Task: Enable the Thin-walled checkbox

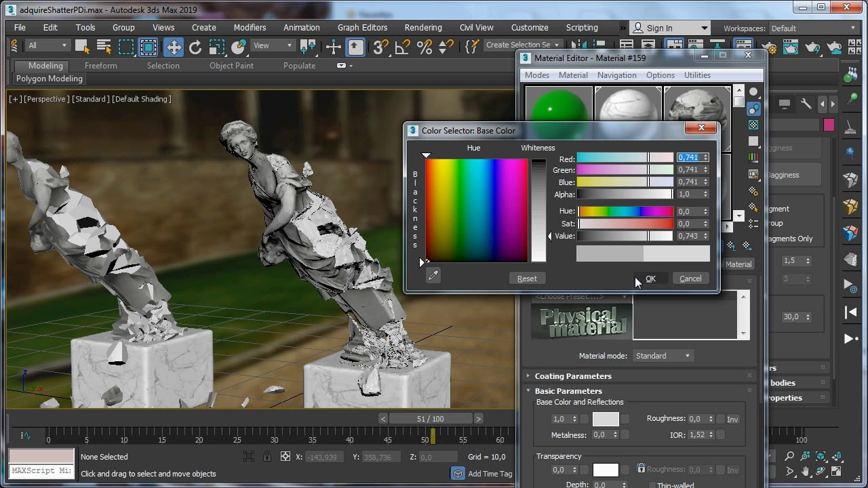Action: [x=652, y=485]
